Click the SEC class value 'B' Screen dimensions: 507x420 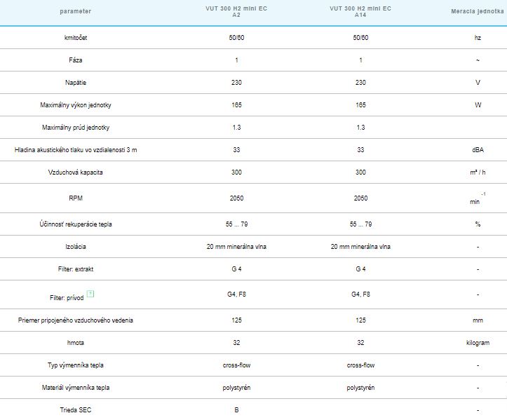click(x=236, y=410)
